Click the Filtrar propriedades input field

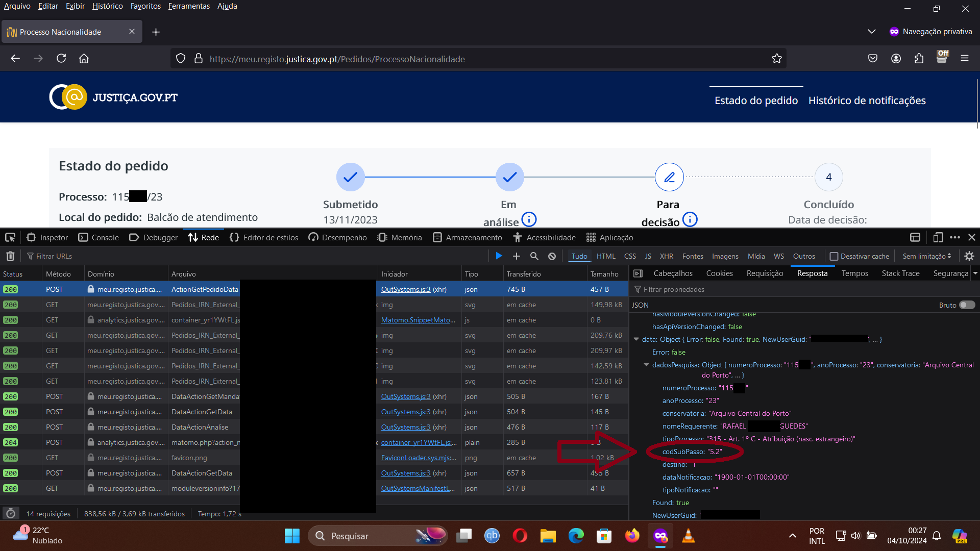[x=804, y=289]
